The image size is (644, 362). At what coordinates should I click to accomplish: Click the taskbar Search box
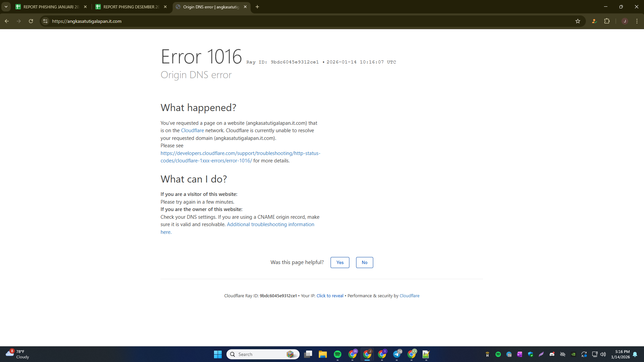(x=263, y=354)
